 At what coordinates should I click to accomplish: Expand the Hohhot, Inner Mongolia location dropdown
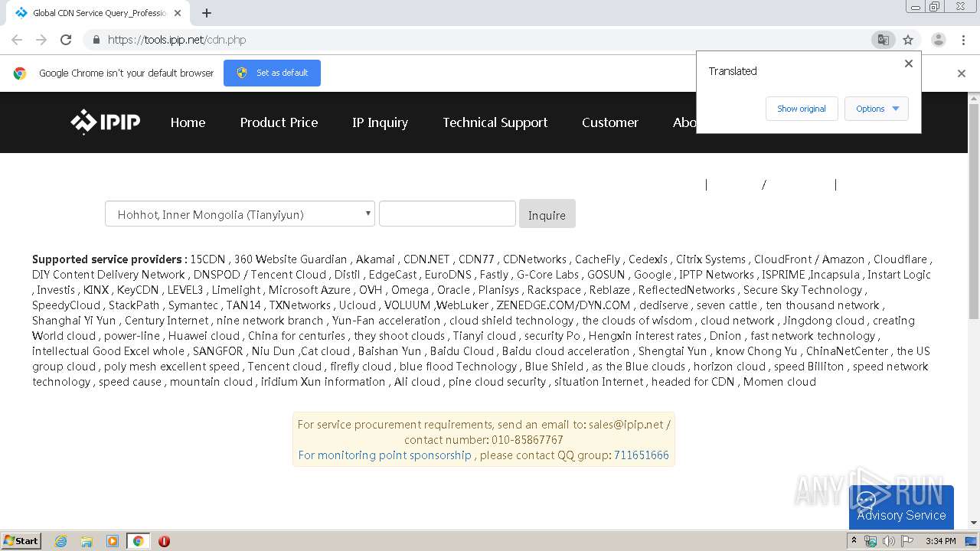pos(240,214)
